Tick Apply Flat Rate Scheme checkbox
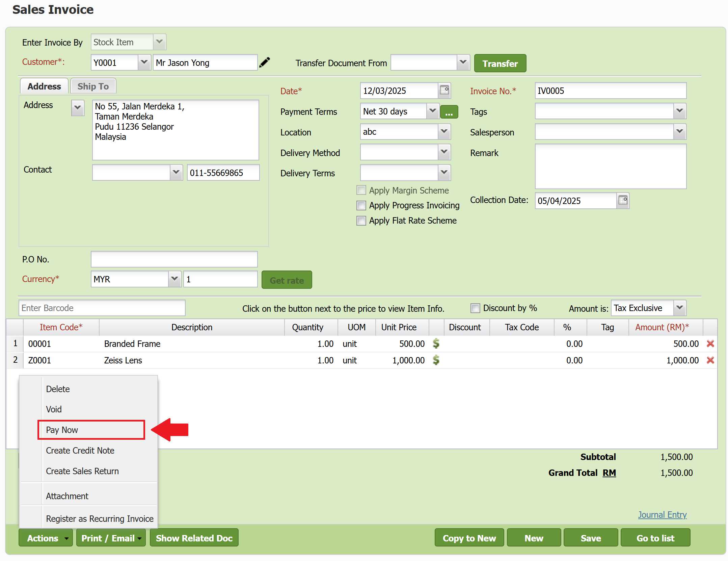 pyautogui.click(x=361, y=221)
